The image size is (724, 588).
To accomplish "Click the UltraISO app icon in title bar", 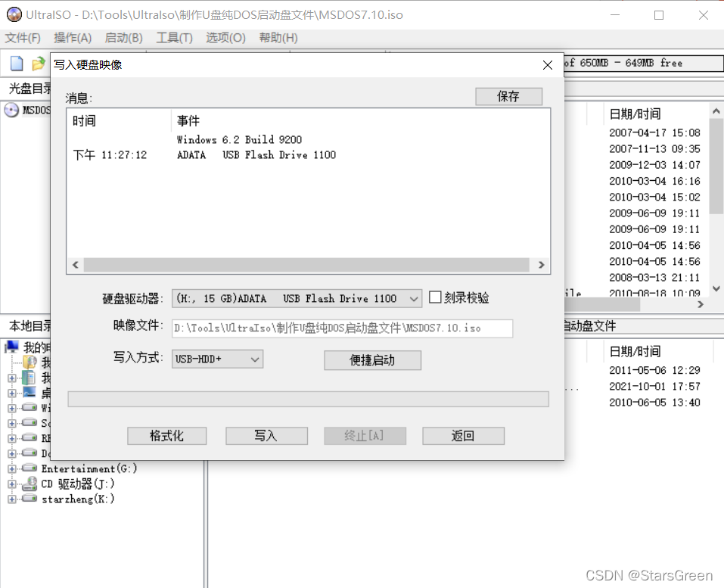I will coord(14,14).
